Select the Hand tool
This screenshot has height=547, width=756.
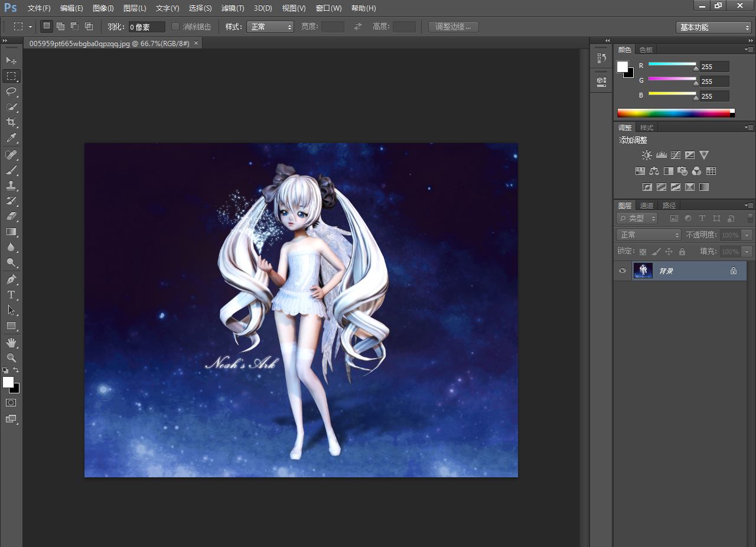tap(11, 343)
